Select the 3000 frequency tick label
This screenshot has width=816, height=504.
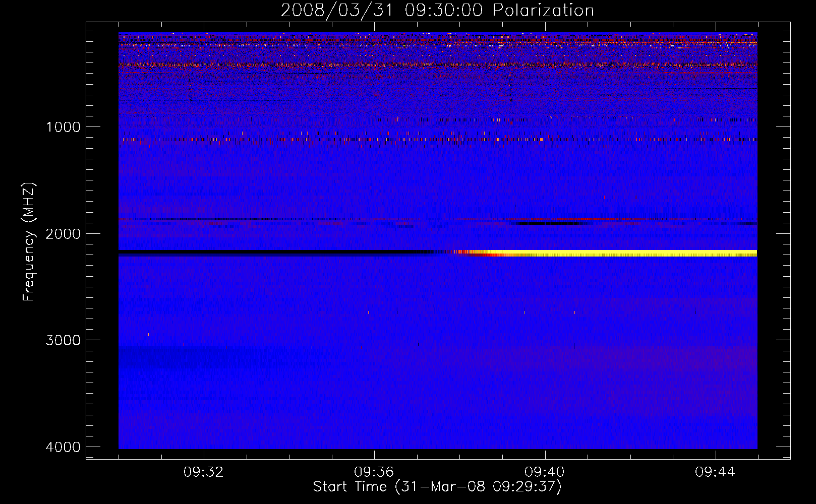pos(63,340)
